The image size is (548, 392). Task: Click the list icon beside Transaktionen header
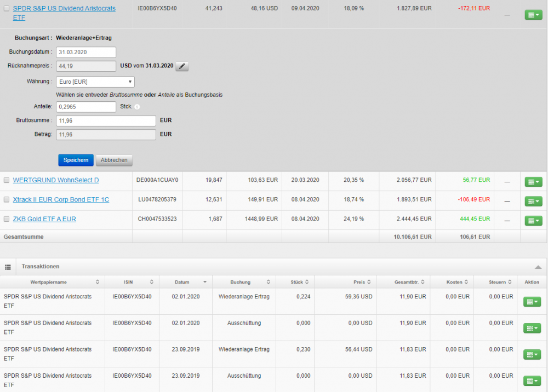pyautogui.click(x=8, y=267)
